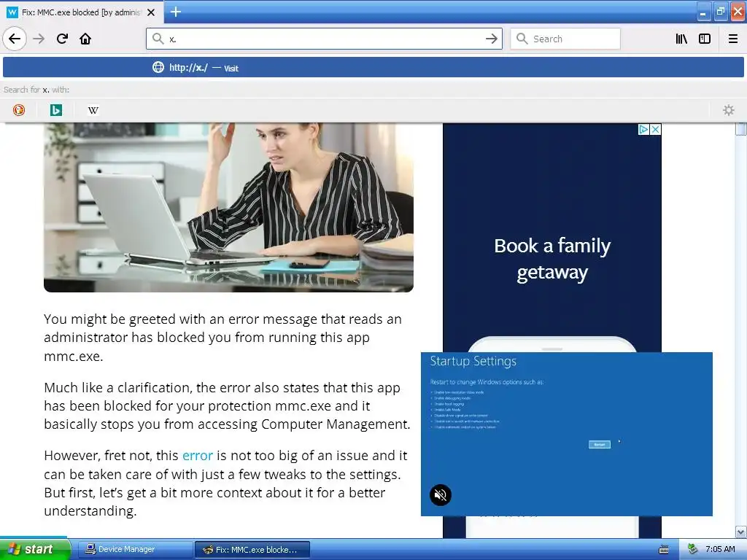Image resolution: width=747 pixels, height=560 pixels.
Task: Click the forward navigation arrow
Action: click(39, 39)
